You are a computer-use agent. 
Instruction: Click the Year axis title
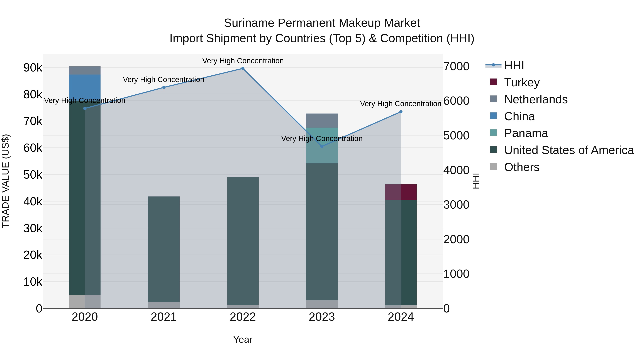(x=243, y=340)
